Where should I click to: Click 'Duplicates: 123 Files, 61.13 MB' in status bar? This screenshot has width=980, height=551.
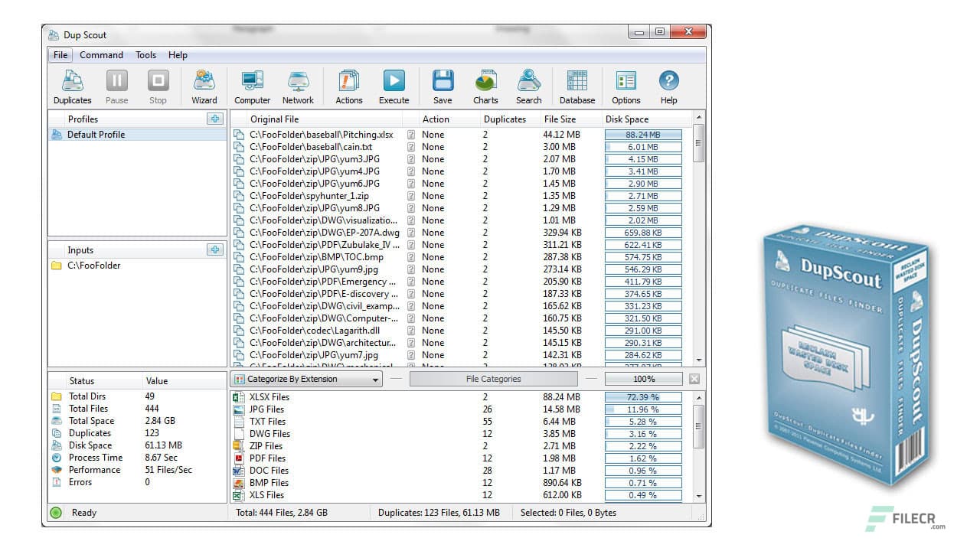(x=439, y=513)
